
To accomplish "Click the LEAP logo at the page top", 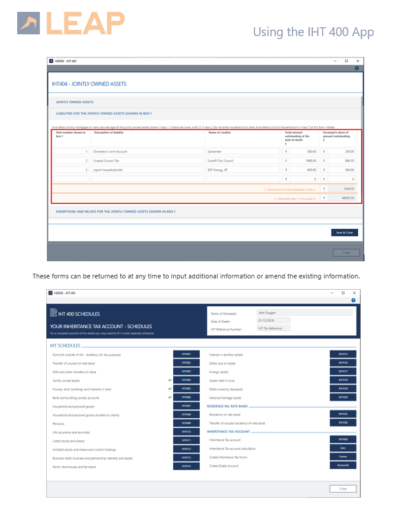I will click(72, 23).
